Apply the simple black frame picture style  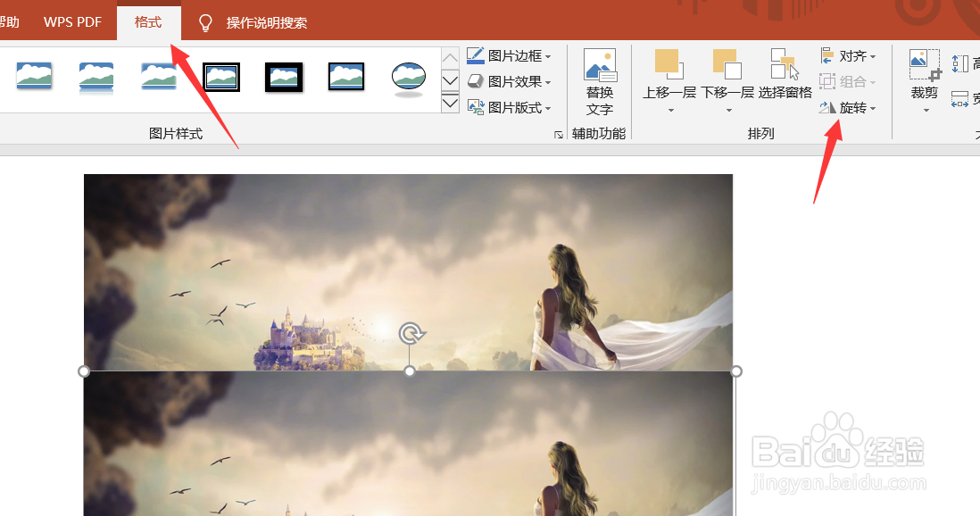pos(346,77)
